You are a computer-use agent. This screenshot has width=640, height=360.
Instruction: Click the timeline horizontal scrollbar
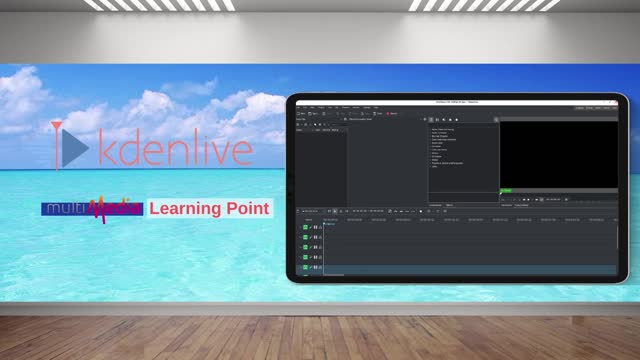pyautogui.click(x=333, y=275)
